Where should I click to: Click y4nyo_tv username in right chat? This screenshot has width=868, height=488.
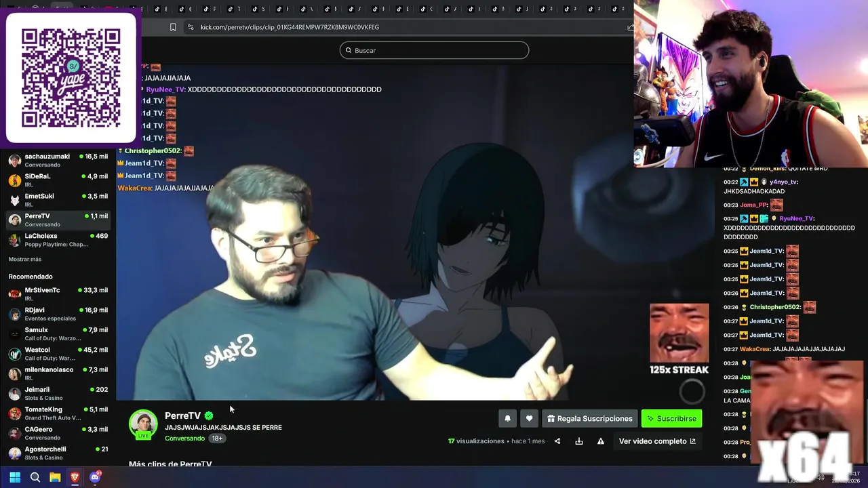[783, 182]
